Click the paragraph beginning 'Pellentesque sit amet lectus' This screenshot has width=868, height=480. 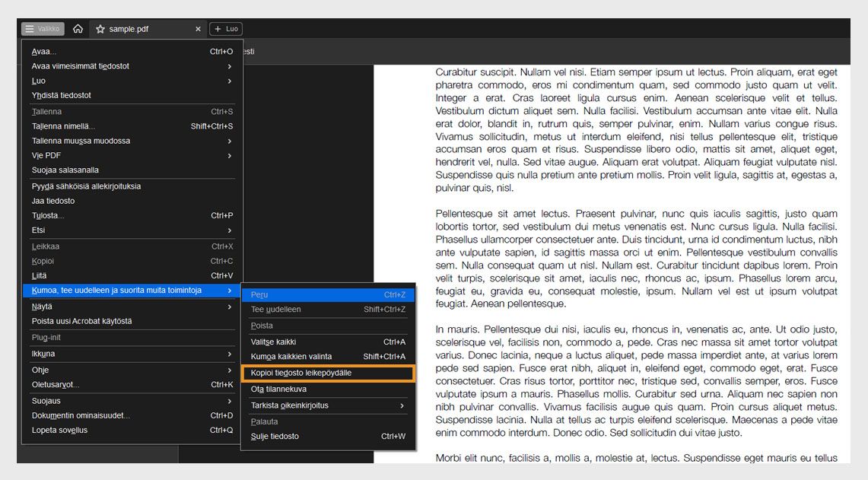[x=636, y=259]
